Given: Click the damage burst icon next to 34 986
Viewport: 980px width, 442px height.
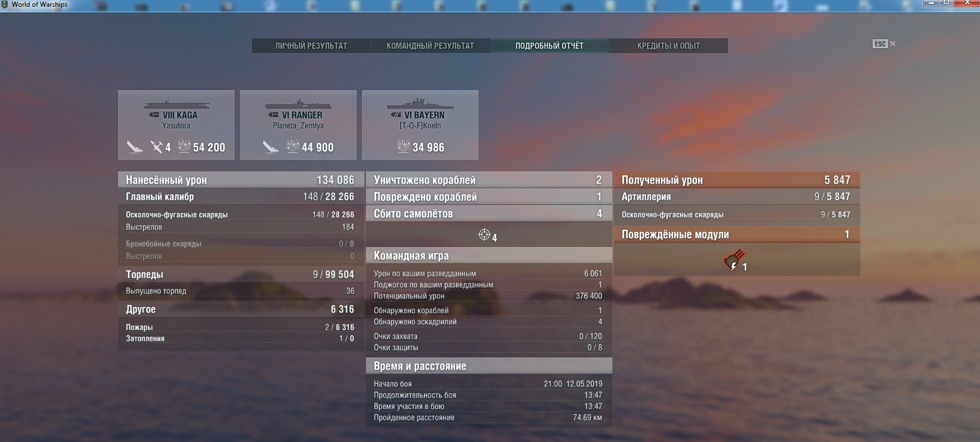Looking at the screenshot, I should [404, 147].
